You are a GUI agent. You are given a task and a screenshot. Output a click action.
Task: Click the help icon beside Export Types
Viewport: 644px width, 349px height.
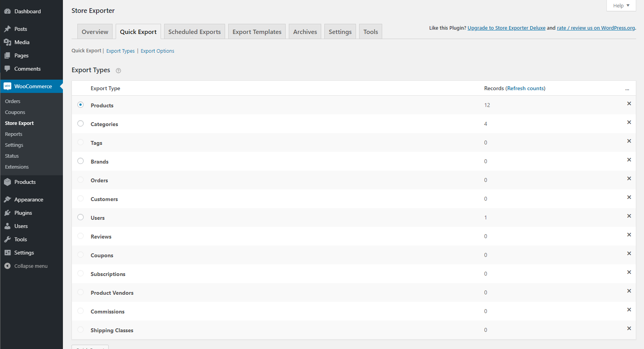point(118,71)
